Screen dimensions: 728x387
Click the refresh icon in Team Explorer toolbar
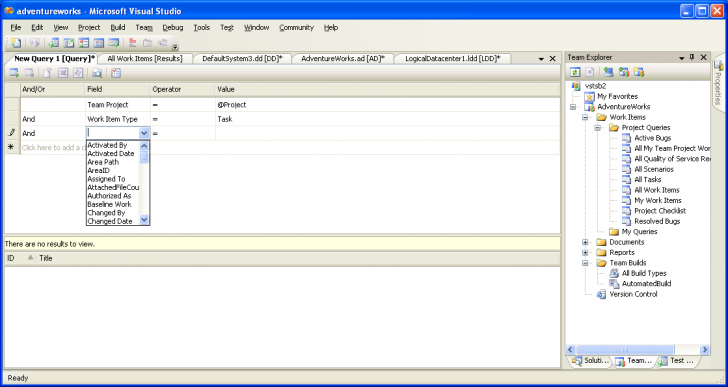(x=575, y=72)
